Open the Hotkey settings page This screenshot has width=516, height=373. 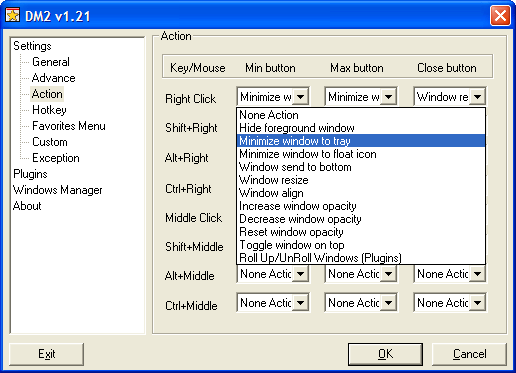[x=49, y=110]
